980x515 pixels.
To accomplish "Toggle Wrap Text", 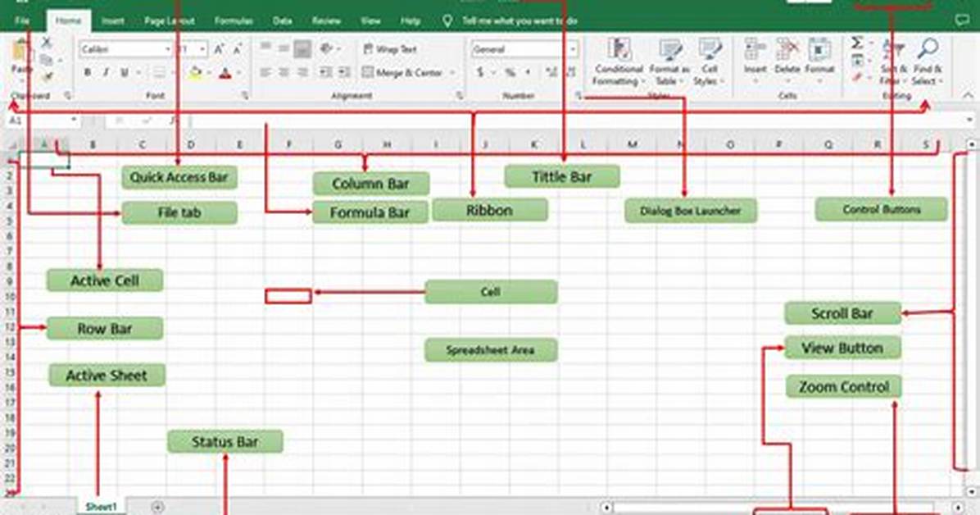I will pos(390,49).
